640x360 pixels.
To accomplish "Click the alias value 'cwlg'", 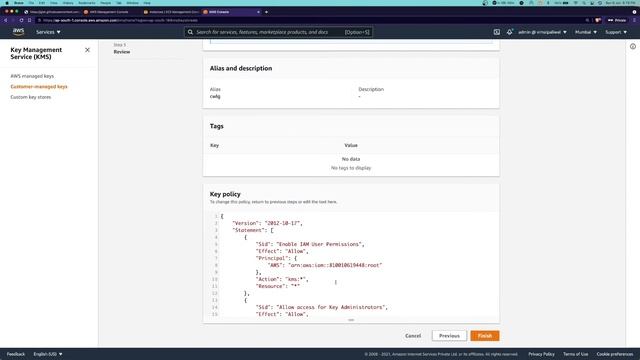I will click(x=215, y=96).
